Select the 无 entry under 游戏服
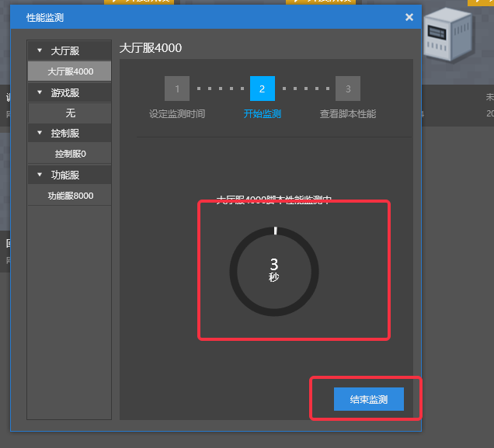 click(70, 113)
